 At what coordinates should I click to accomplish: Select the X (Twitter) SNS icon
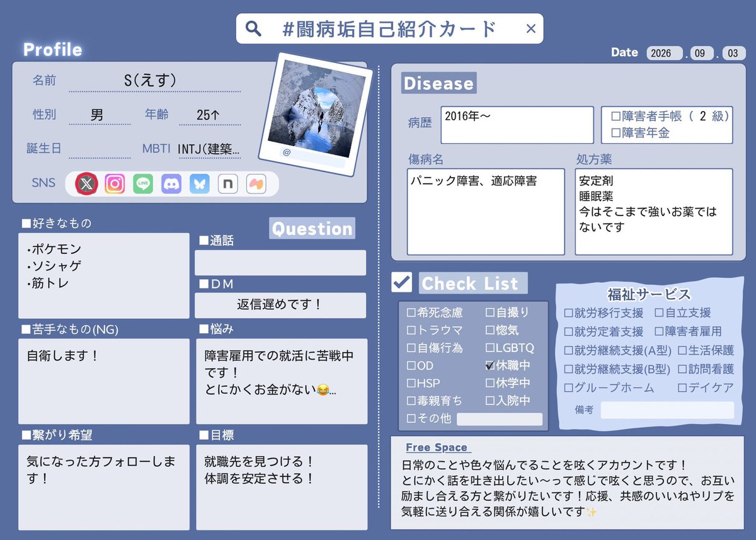tap(86, 183)
